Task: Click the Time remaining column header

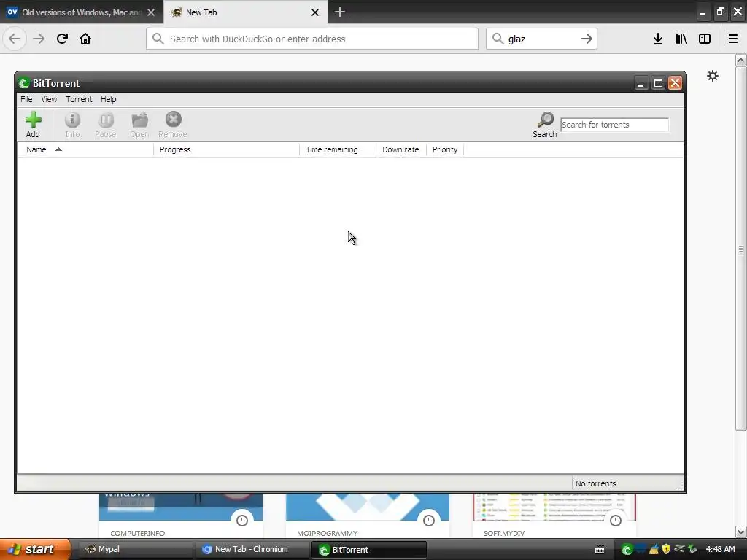Action: tap(338, 149)
